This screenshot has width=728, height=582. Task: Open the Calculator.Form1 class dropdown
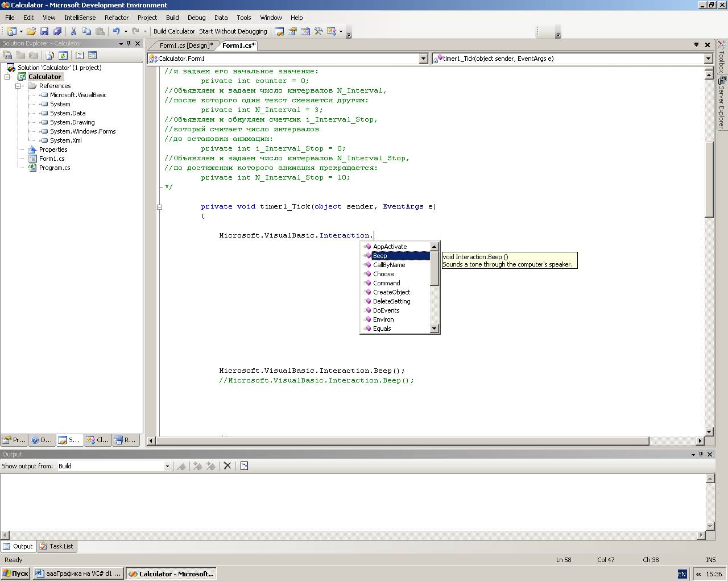(x=423, y=59)
